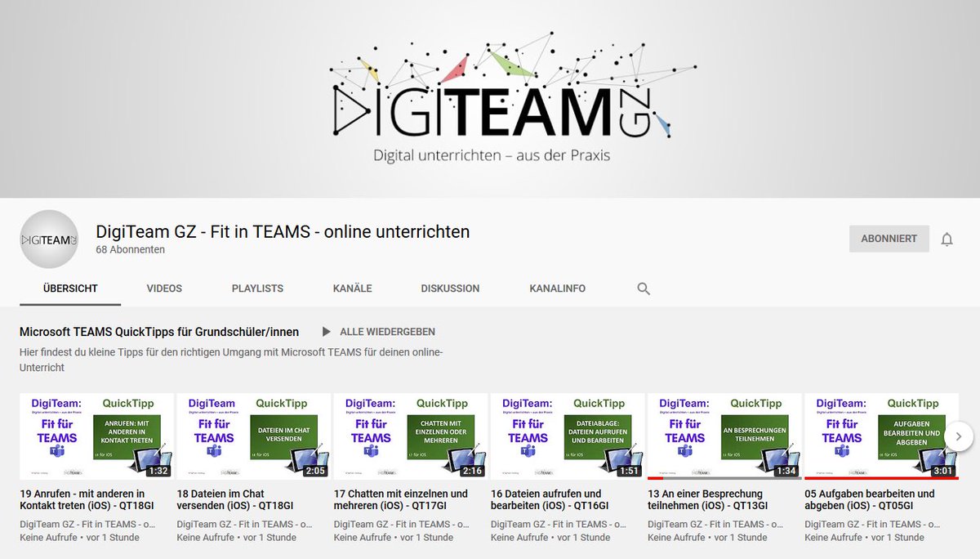The image size is (980, 559).
Task: Click channel heading 'DigiTeam GZ - Fit in TEAMS'
Action: pyautogui.click(x=283, y=231)
